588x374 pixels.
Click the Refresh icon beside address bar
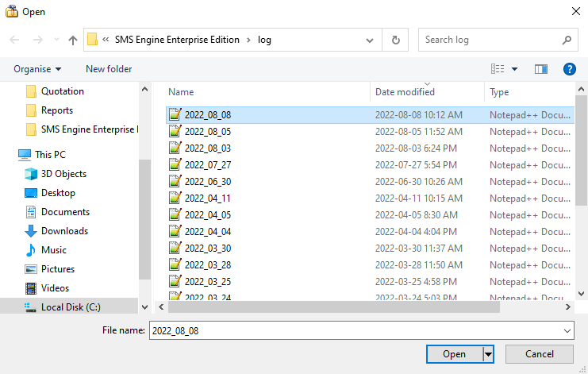click(395, 40)
